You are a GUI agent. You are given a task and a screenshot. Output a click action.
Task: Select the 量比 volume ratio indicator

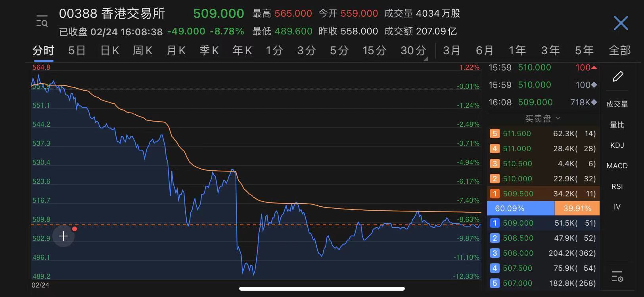pos(617,125)
